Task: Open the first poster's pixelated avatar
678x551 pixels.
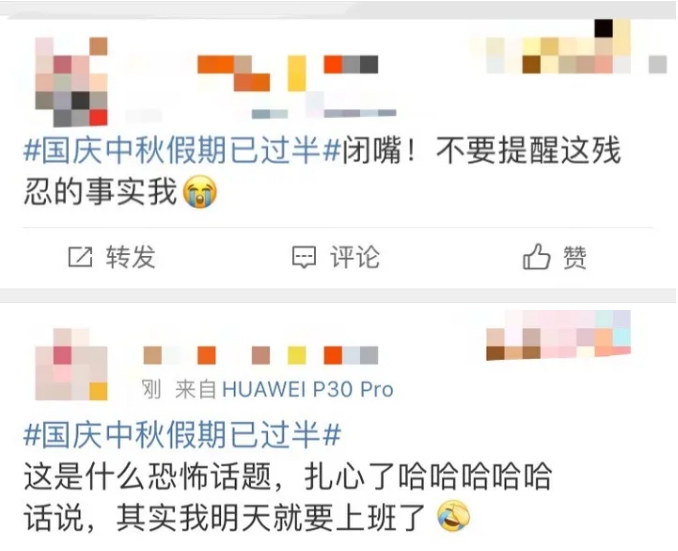Action: 71,82
